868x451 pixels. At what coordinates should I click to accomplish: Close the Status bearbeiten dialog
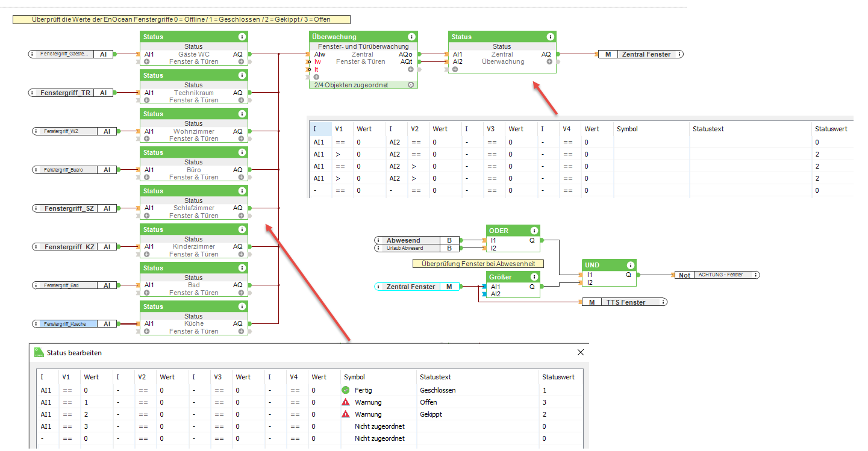coord(581,352)
